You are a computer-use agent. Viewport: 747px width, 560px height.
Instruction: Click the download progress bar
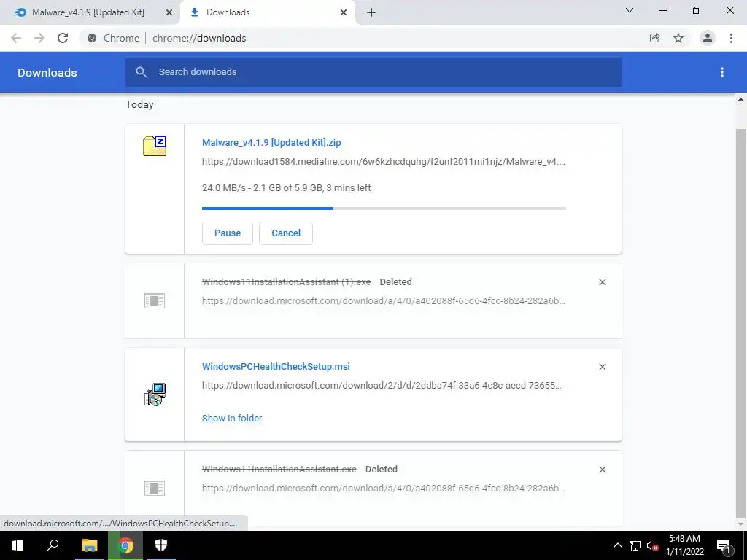point(384,208)
